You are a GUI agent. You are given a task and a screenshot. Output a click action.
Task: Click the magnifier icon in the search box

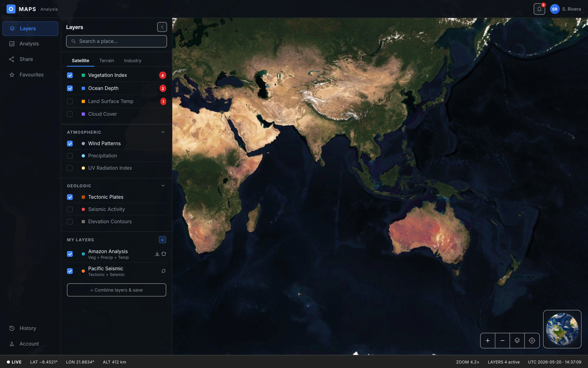[x=74, y=41]
